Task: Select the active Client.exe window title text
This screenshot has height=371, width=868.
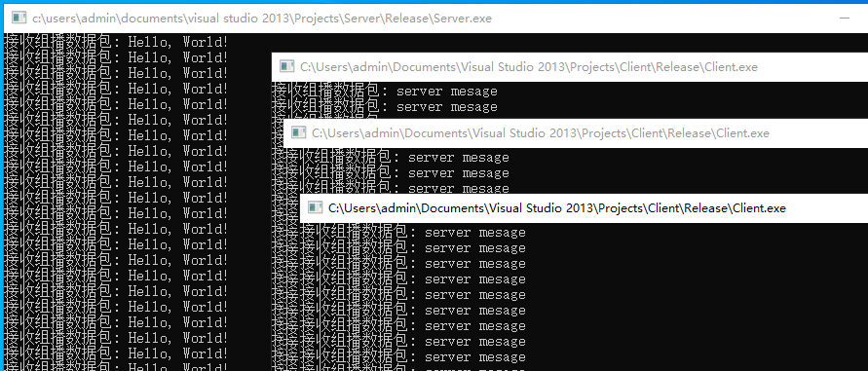Action: [x=557, y=208]
